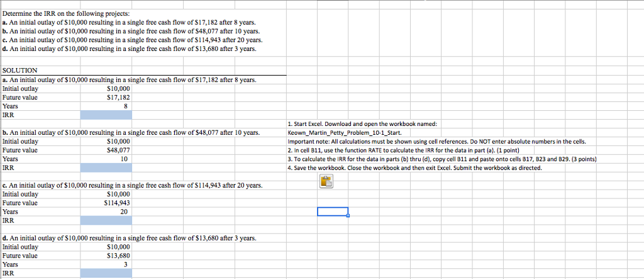This screenshot has width=644, height=279.
Task: Click the Years value 10 cell
Action: (x=106, y=159)
